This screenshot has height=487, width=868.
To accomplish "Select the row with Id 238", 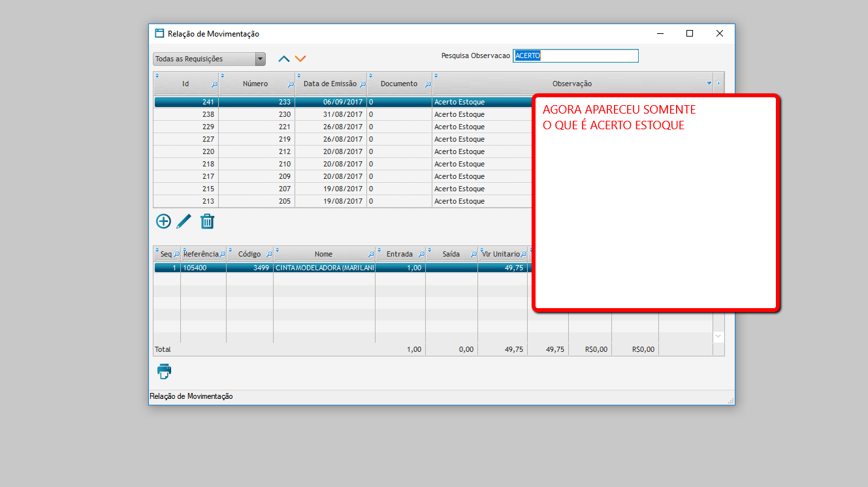I will 261,114.
